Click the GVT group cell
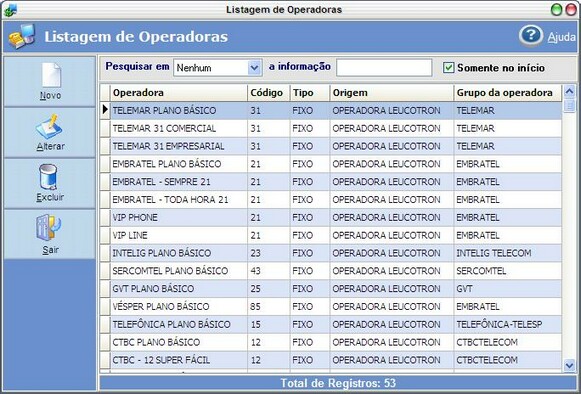 [x=508, y=288]
